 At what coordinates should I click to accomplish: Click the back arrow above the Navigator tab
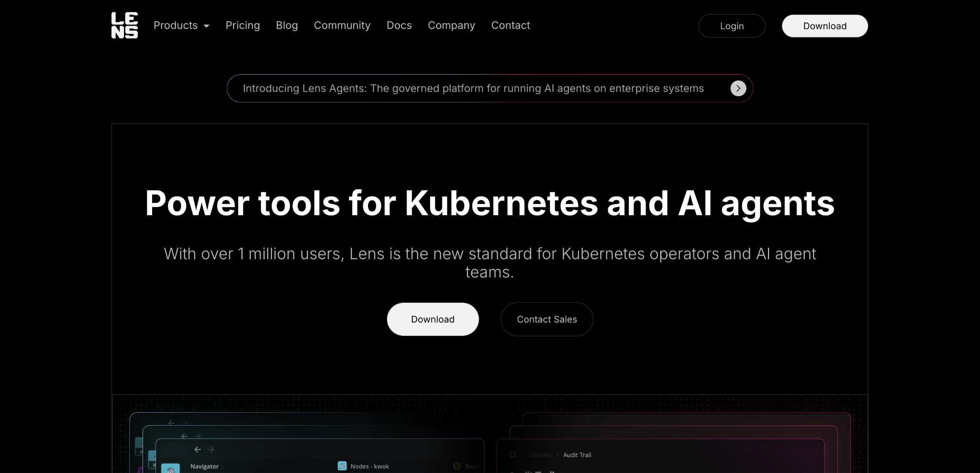coord(197,450)
